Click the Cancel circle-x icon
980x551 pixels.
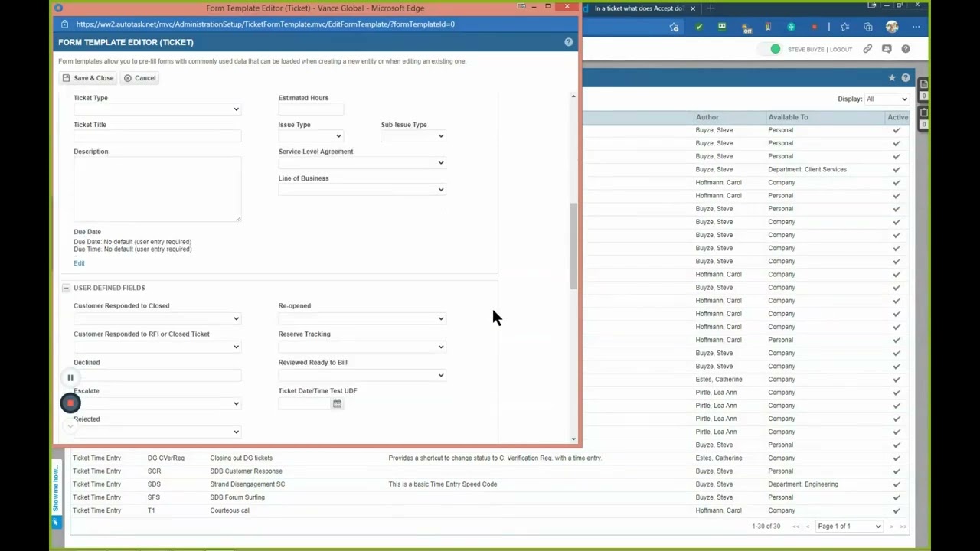point(128,78)
